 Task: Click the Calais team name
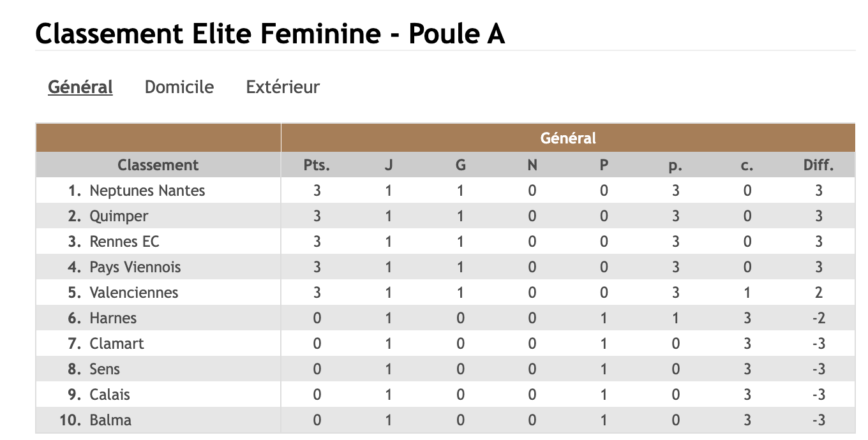coord(110,395)
